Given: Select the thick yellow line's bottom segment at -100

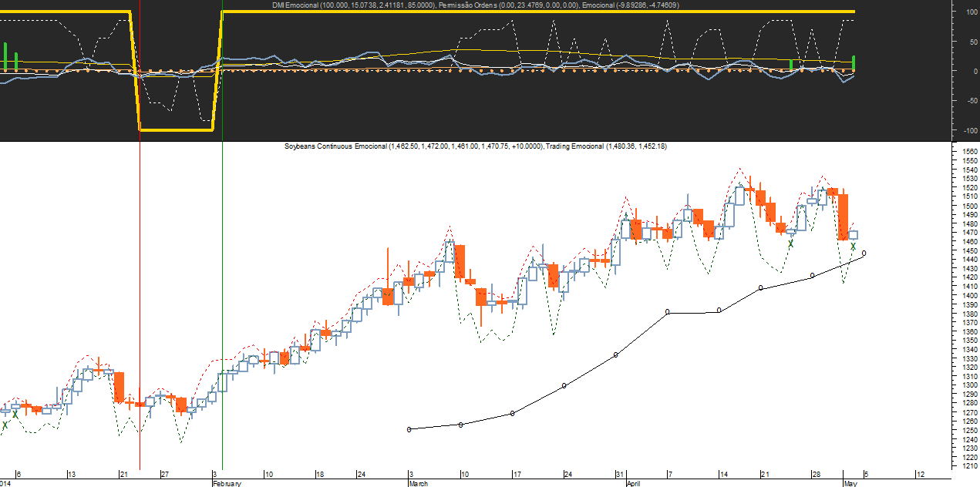Looking at the screenshot, I should click(x=176, y=129).
